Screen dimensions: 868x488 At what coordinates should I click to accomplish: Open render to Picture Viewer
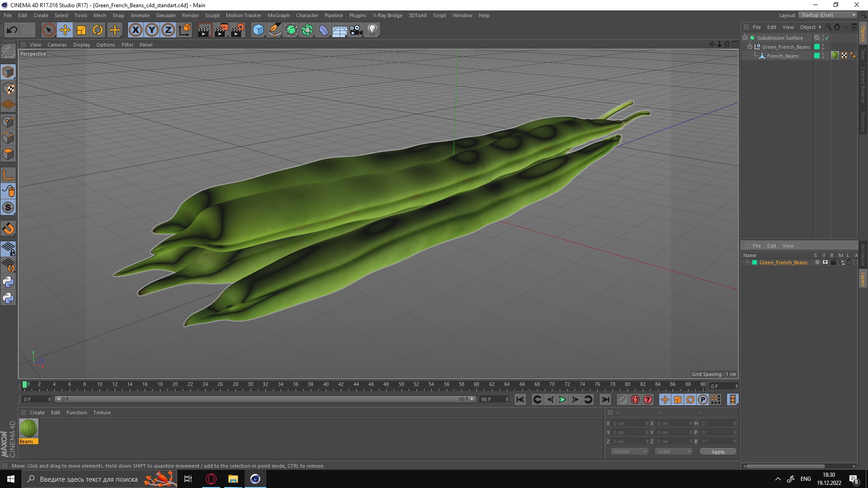(221, 30)
